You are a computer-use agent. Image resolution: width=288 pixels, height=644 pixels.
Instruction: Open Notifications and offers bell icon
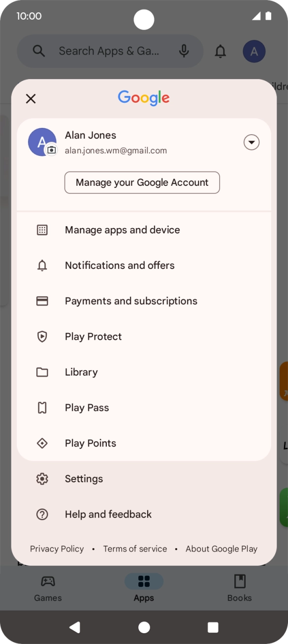tap(42, 265)
